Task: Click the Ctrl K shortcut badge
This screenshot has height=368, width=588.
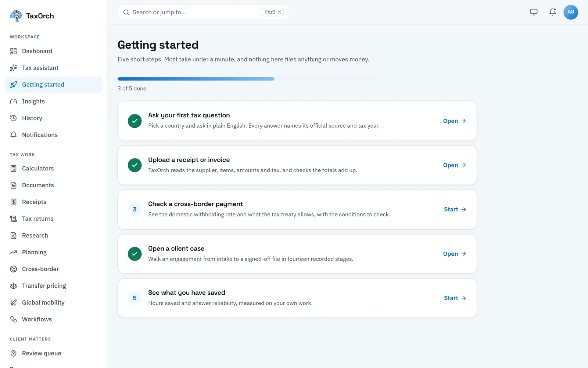Action: point(273,12)
